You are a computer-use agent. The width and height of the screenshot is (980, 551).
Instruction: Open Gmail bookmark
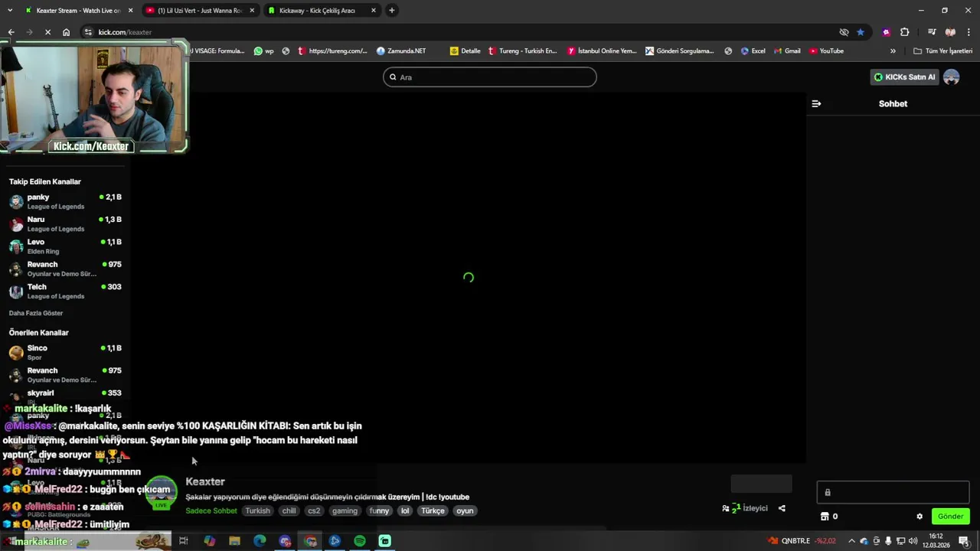coord(787,51)
